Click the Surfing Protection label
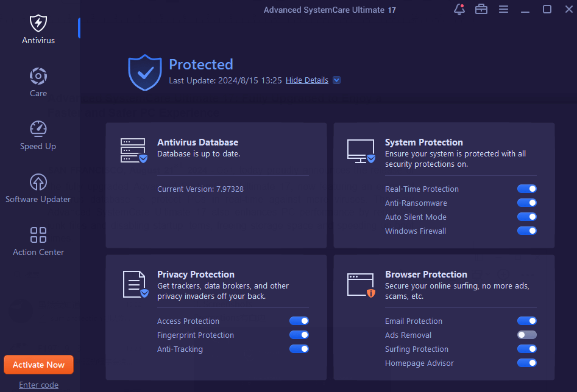This screenshot has height=392, width=577. pyautogui.click(x=417, y=349)
